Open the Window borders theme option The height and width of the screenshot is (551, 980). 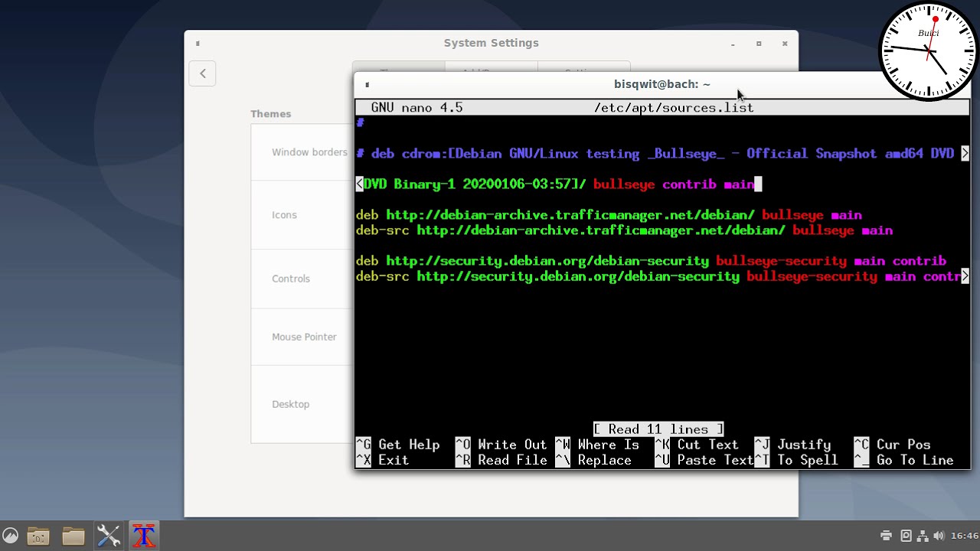pyautogui.click(x=309, y=152)
